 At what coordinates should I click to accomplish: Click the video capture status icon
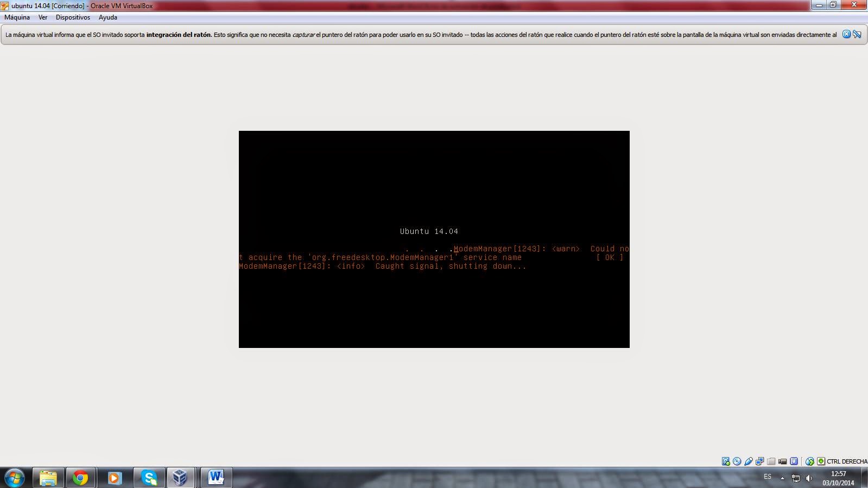[x=783, y=461]
